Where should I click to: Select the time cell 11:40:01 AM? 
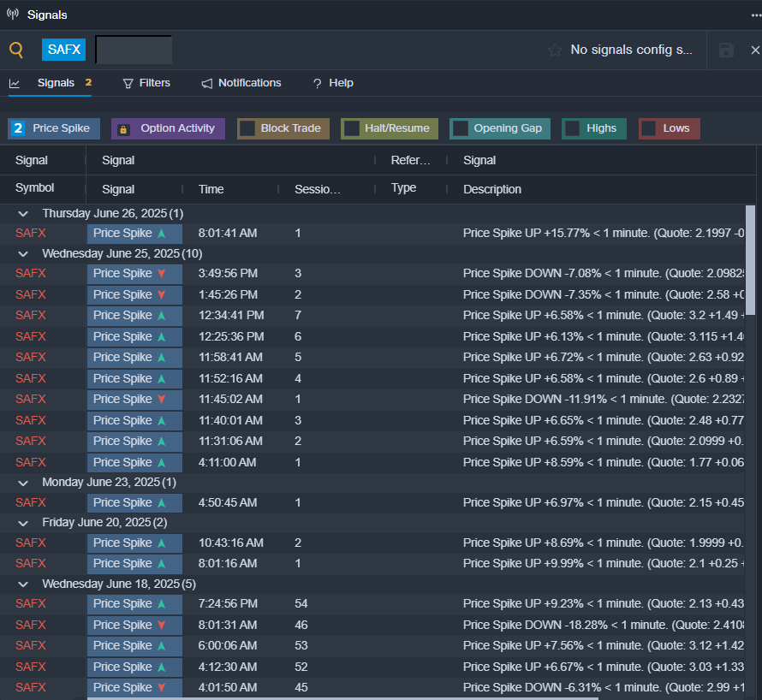pos(230,421)
